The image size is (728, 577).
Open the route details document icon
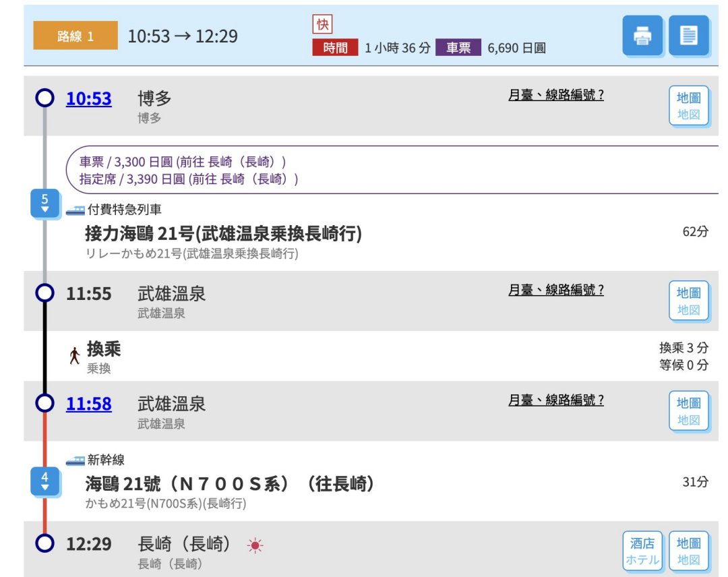coord(688,35)
